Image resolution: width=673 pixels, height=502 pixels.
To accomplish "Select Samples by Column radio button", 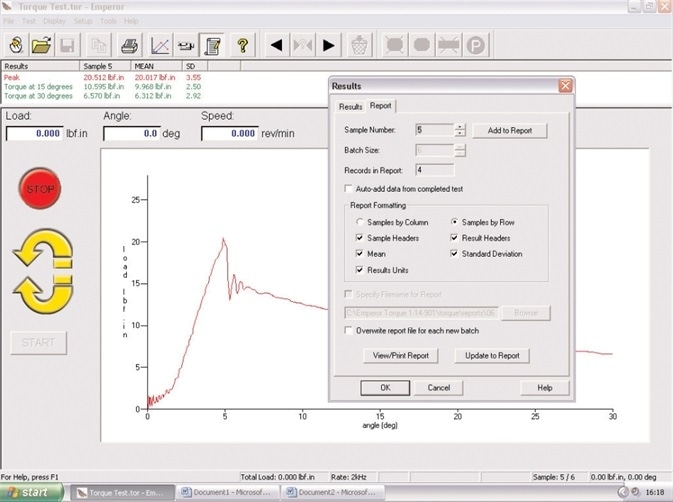I will coord(360,221).
